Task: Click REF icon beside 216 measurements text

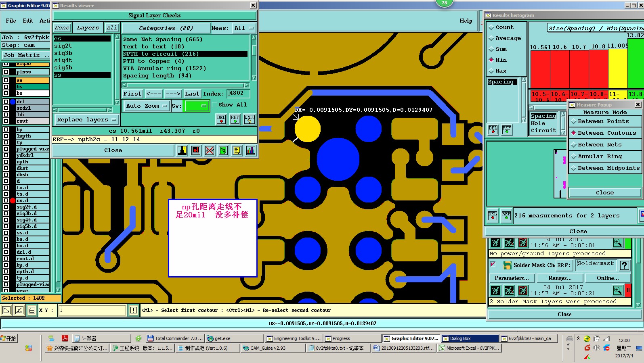Action: click(x=506, y=215)
